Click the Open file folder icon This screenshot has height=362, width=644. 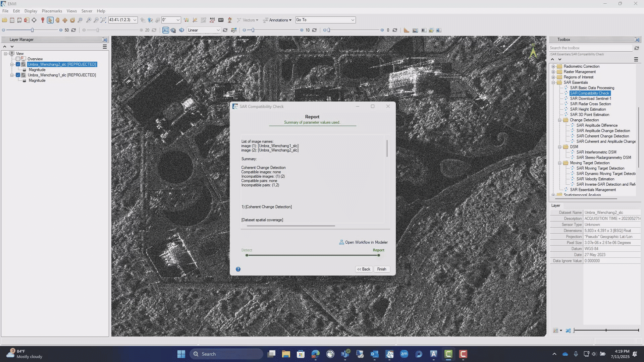(5, 20)
